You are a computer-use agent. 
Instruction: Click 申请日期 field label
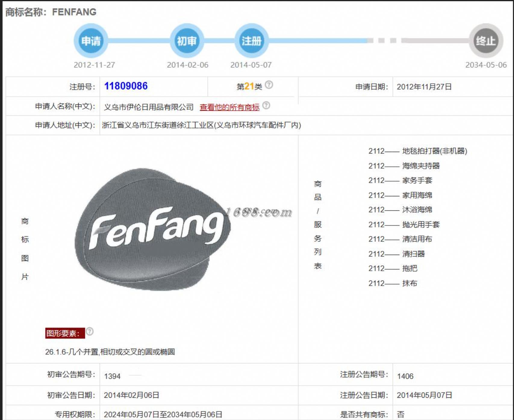click(372, 87)
